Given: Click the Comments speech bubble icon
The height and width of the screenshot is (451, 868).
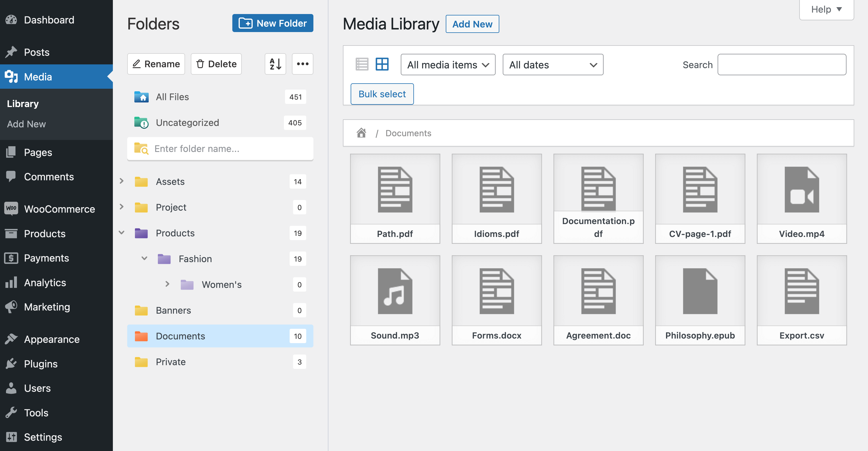Looking at the screenshot, I should point(11,176).
